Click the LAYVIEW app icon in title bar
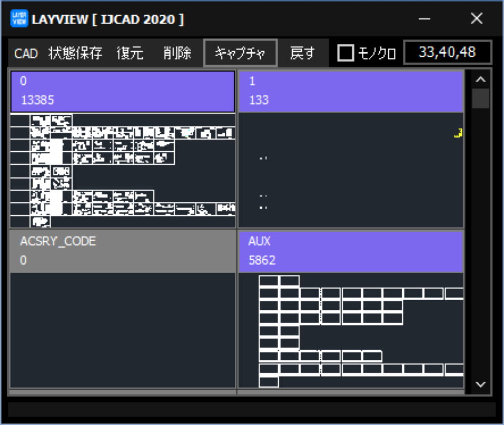Image resolution: width=504 pixels, height=425 pixels. [19, 19]
